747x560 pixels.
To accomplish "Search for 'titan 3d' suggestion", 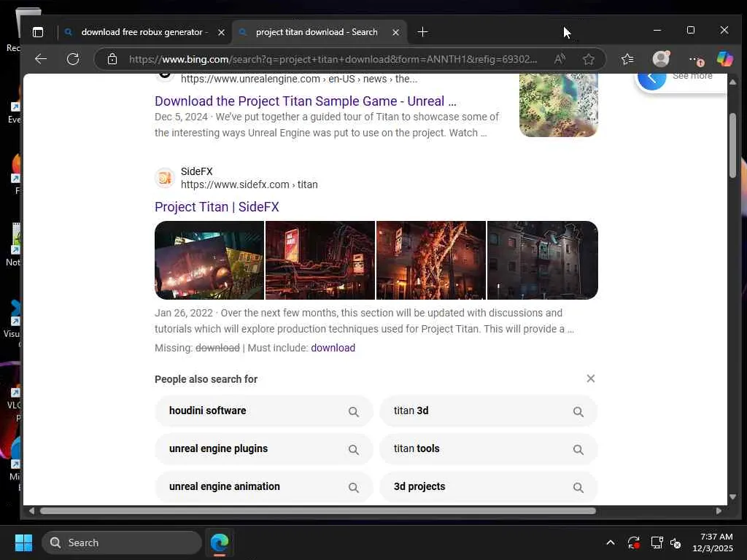I will [x=488, y=411].
